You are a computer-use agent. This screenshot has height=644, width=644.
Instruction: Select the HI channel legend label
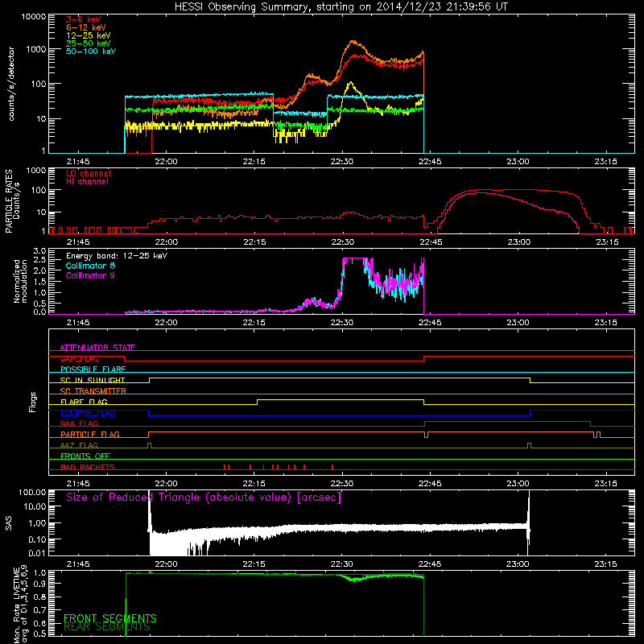[87, 182]
